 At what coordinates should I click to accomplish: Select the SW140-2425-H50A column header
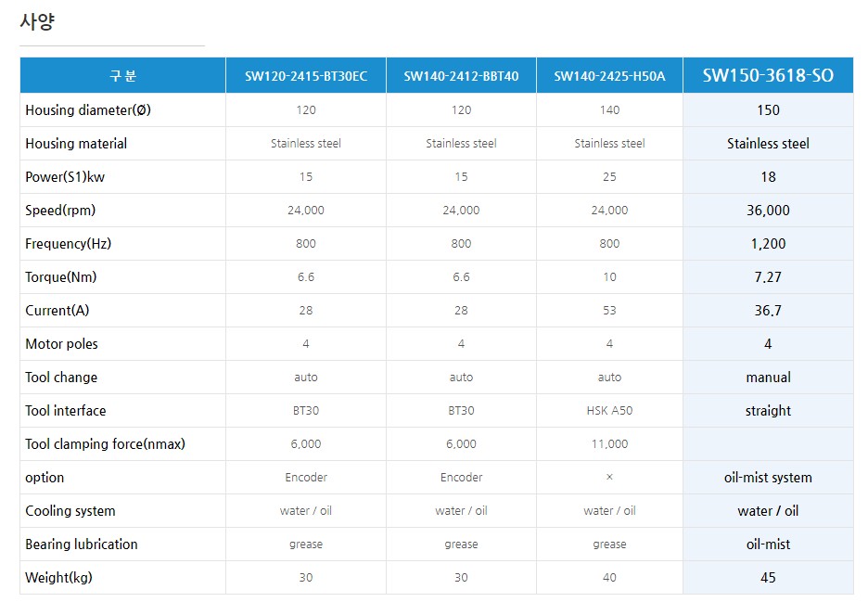pos(609,76)
